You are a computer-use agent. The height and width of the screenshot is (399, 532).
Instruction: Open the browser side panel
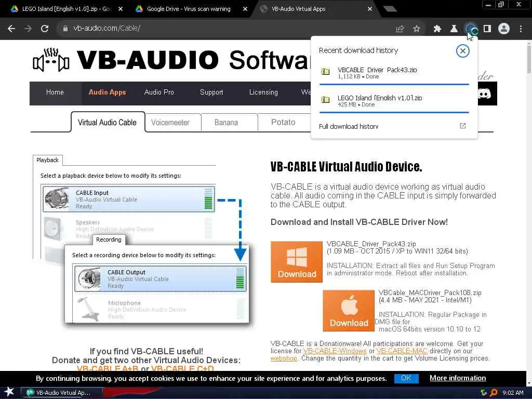487,29
